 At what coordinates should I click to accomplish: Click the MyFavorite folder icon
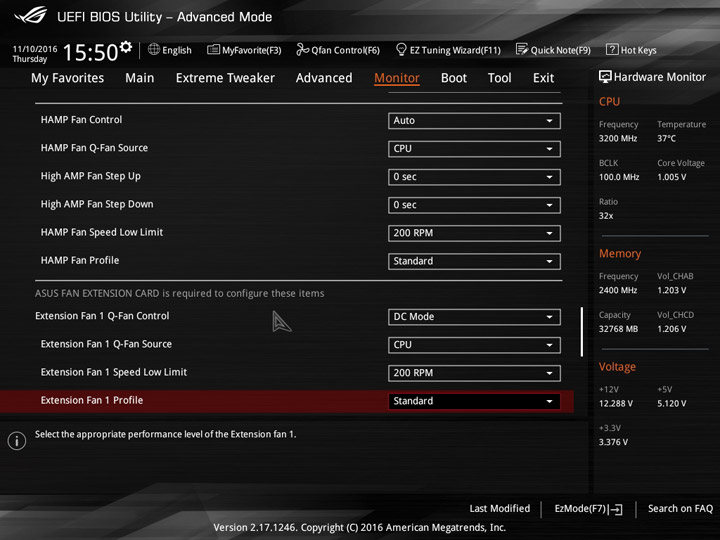(213, 49)
